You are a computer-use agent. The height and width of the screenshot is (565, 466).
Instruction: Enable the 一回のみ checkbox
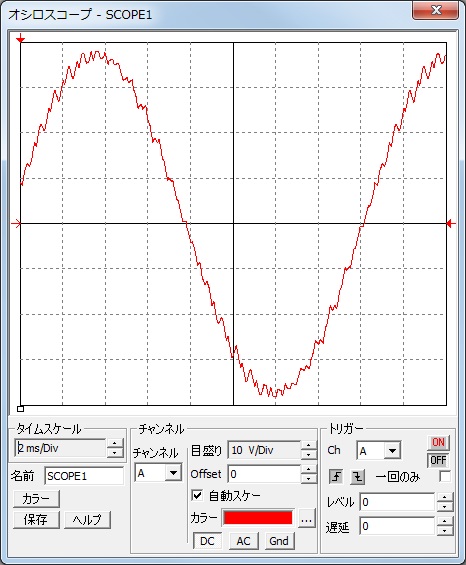tap(445, 476)
